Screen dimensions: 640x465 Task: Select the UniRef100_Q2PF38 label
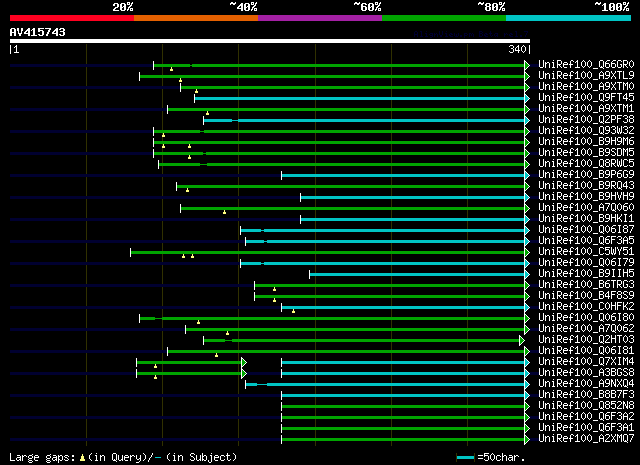point(586,120)
